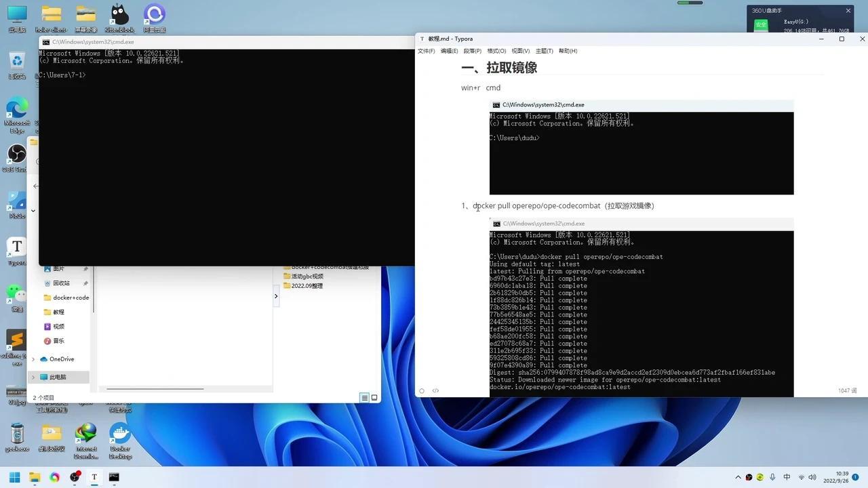Open Typora from the taskbar

94,477
